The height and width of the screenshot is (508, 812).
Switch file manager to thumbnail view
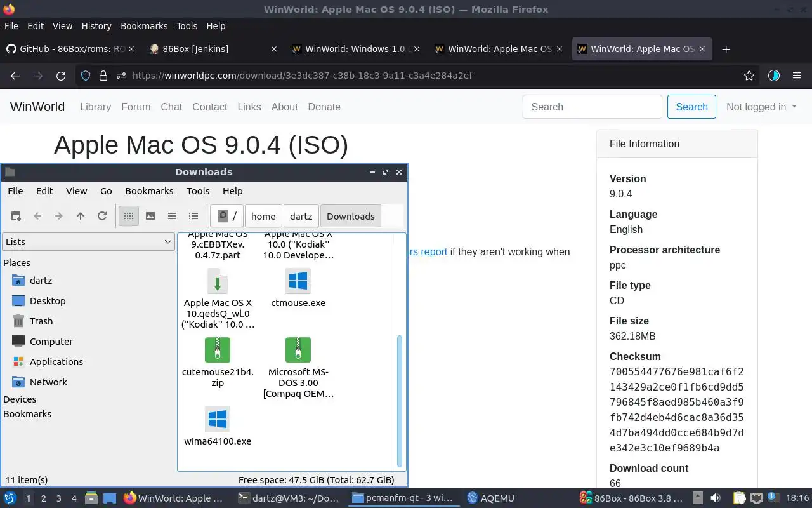(x=150, y=216)
